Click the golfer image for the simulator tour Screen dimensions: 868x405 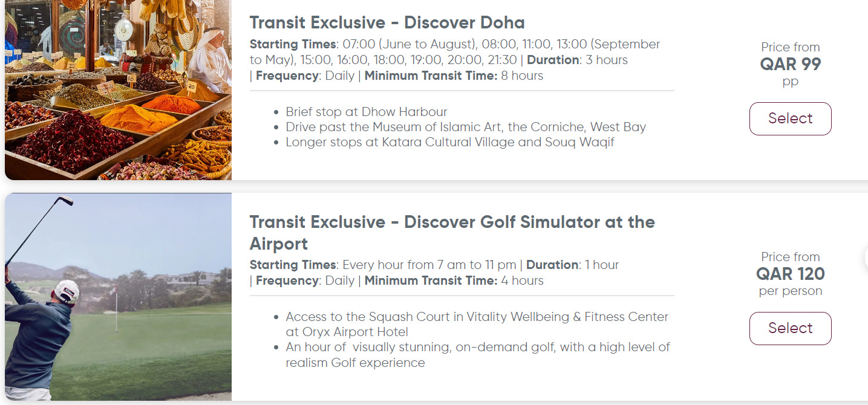[118, 297]
